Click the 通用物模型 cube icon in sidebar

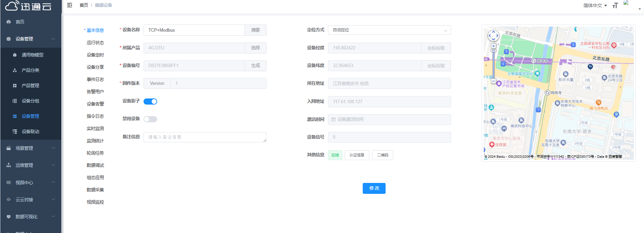(15, 55)
